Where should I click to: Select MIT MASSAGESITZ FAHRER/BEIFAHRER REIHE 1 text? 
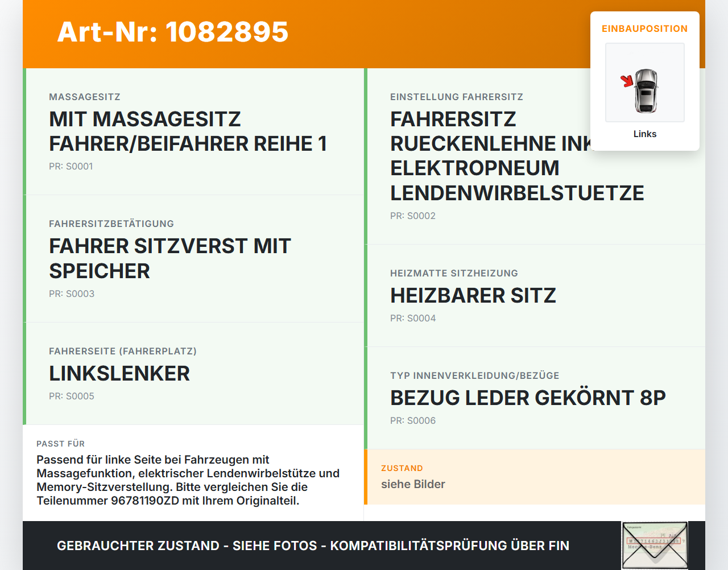pos(188,131)
